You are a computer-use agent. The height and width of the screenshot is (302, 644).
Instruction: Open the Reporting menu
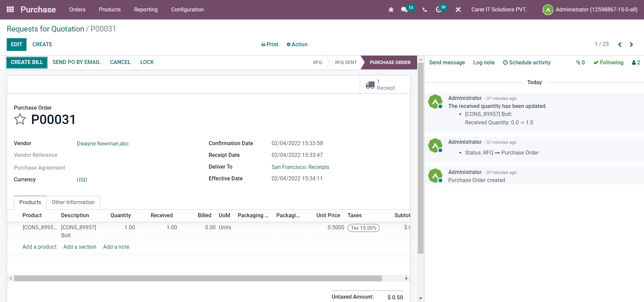coord(146,9)
